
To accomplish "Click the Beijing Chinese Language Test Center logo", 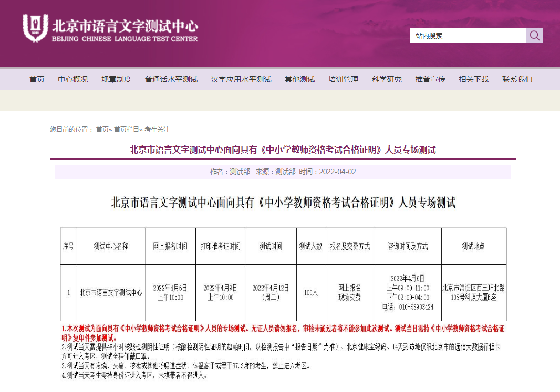I will click(x=110, y=29).
